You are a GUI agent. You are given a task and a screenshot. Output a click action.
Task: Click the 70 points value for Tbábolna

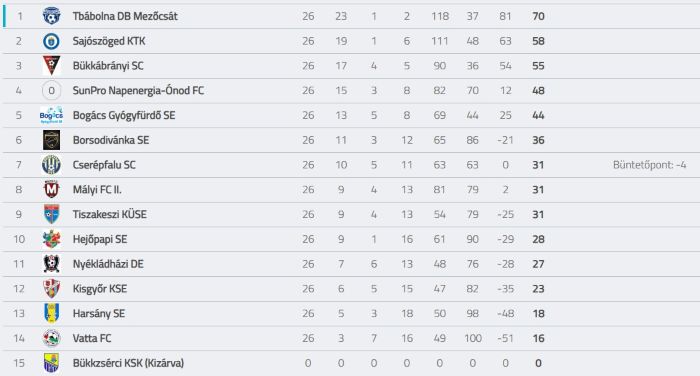[x=538, y=16]
